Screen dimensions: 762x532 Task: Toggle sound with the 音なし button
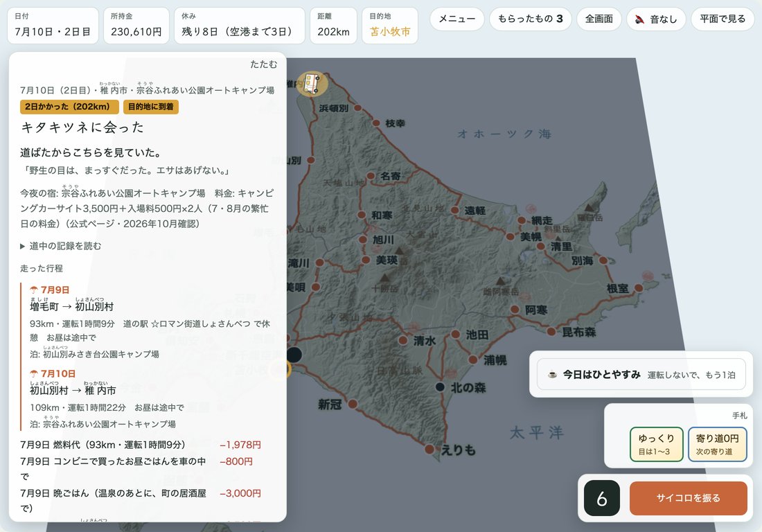click(x=656, y=19)
